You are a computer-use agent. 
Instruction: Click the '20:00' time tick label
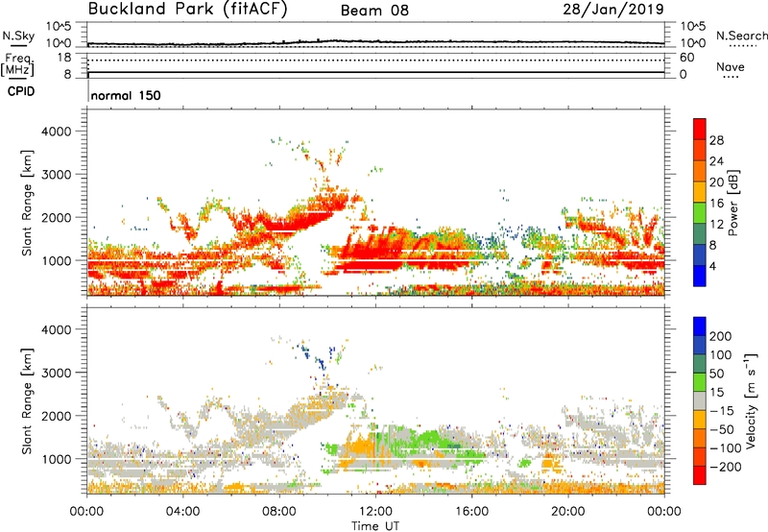568,512
